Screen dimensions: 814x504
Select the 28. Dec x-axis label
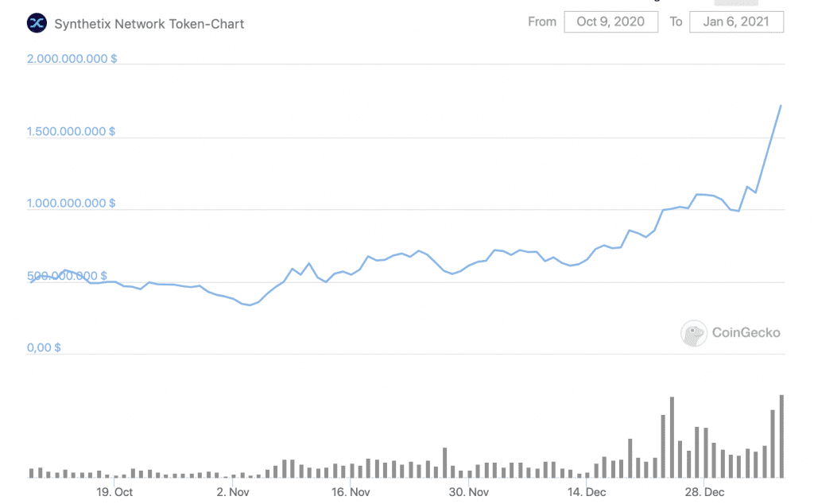tap(704, 492)
